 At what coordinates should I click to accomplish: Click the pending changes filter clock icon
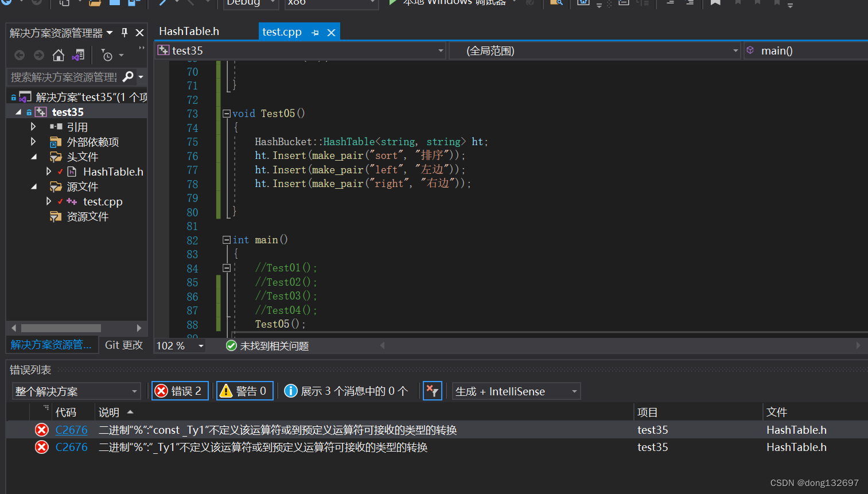pos(107,55)
